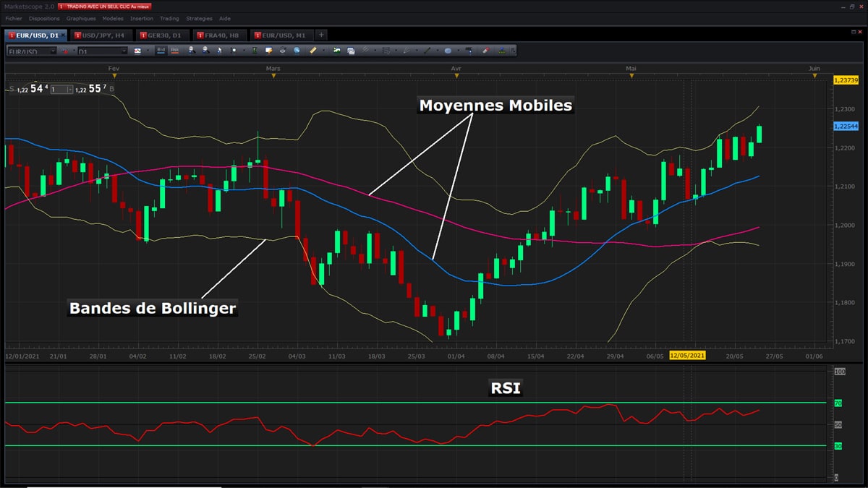
Task: Open the Graphiques menu
Action: [x=81, y=18]
